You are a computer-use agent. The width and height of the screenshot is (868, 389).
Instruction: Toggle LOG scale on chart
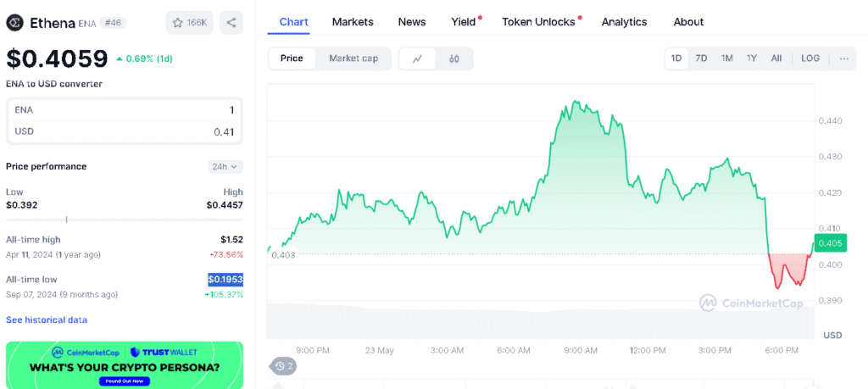(x=810, y=58)
